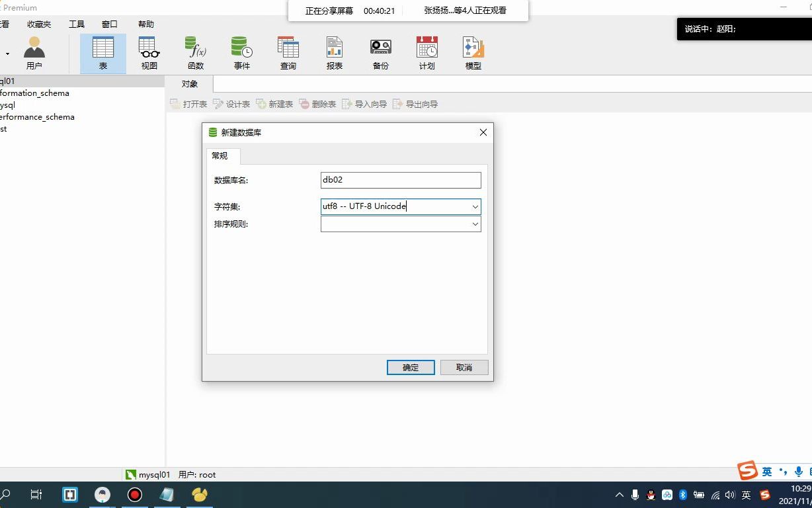This screenshot has height=508, width=812.
Task: Click the Bluetooth tray icon
Action: click(x=683, y=495)
